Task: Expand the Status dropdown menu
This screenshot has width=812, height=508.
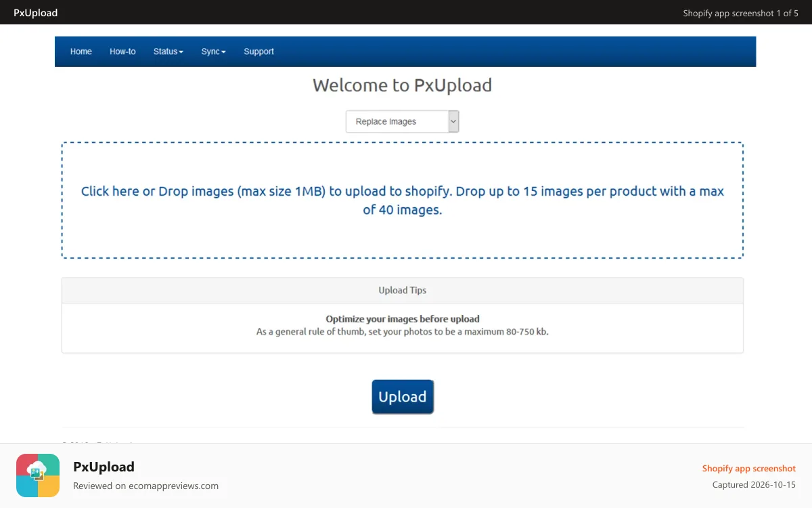Action: click(x=168, y=51)
